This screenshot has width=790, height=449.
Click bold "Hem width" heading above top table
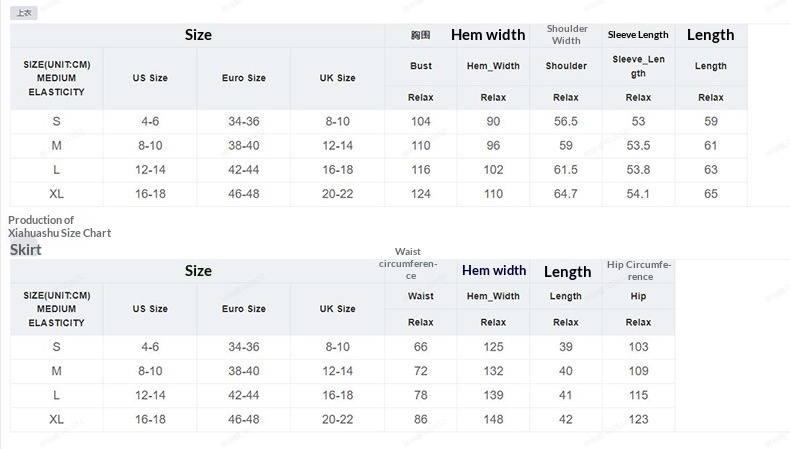(x=488, y=34)
